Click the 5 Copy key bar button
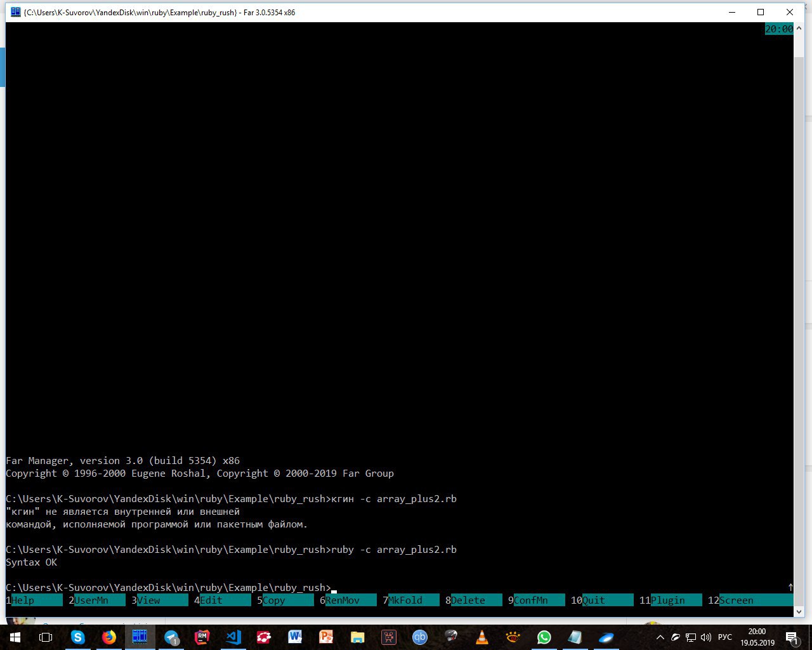Screen dimensions: 812x650 pos(285,600)
